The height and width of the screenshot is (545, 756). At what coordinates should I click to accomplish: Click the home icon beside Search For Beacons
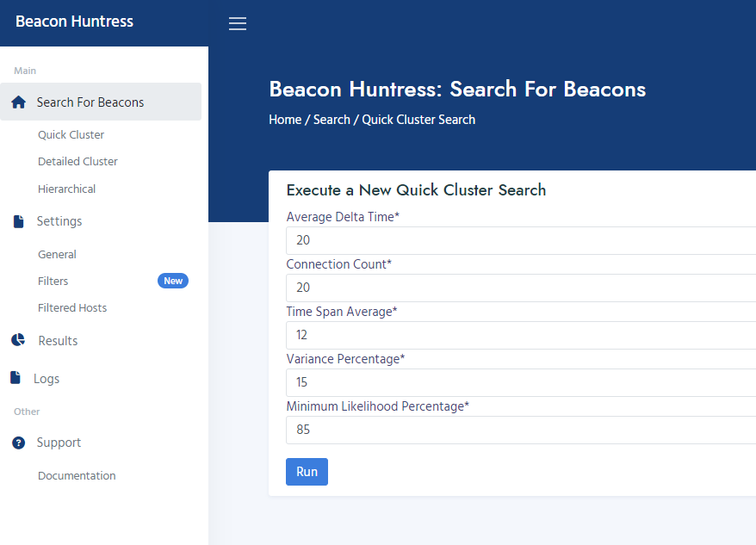click(18, 102)
